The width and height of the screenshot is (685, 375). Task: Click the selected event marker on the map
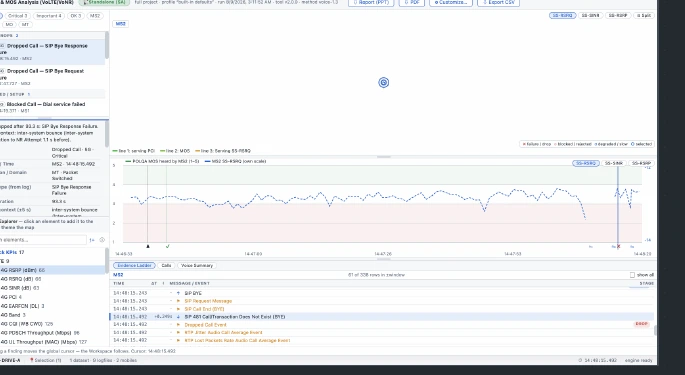click(x=384, y=83)
